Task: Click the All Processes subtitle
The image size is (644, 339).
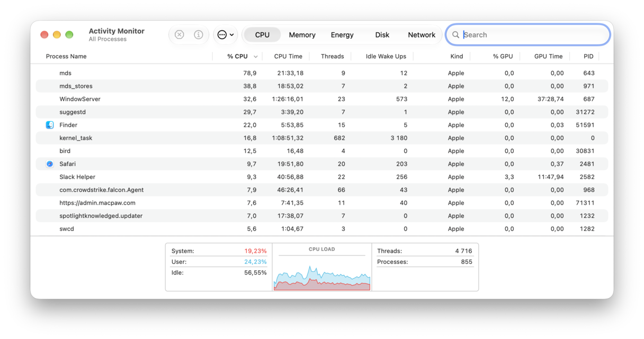Action: pos(108,39)
